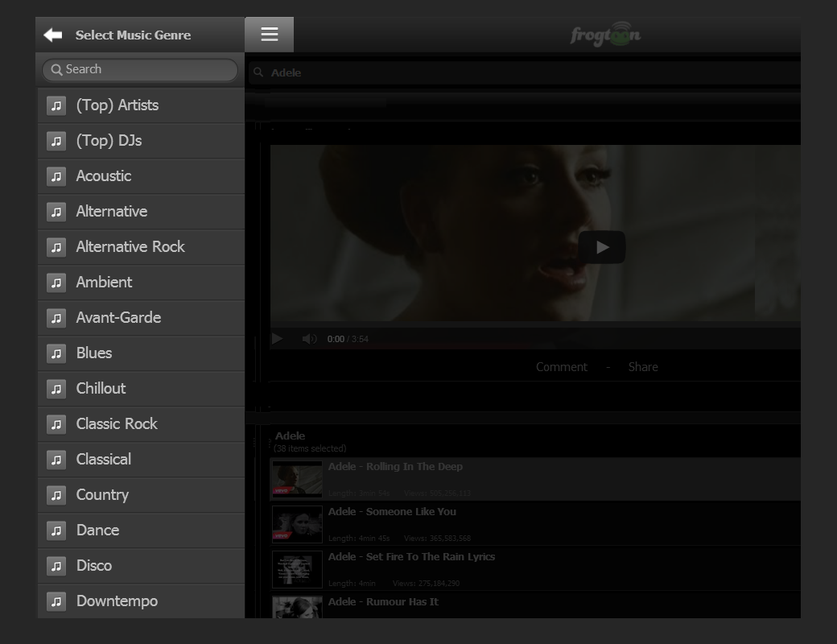Click the music note icon beside Ambient

[x=56, y=283]
